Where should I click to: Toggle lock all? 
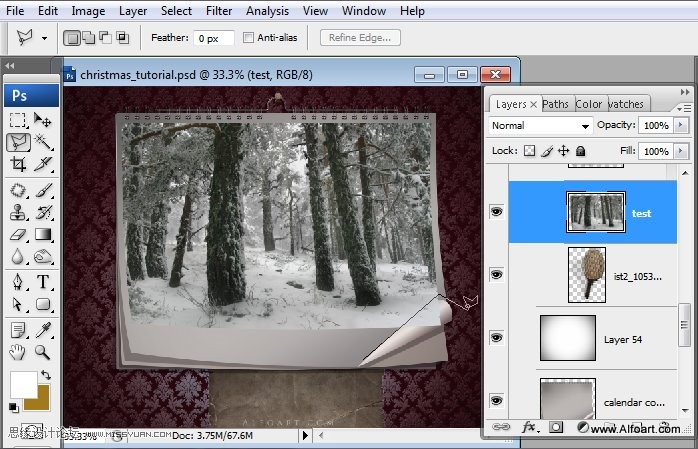coord(580,151)
